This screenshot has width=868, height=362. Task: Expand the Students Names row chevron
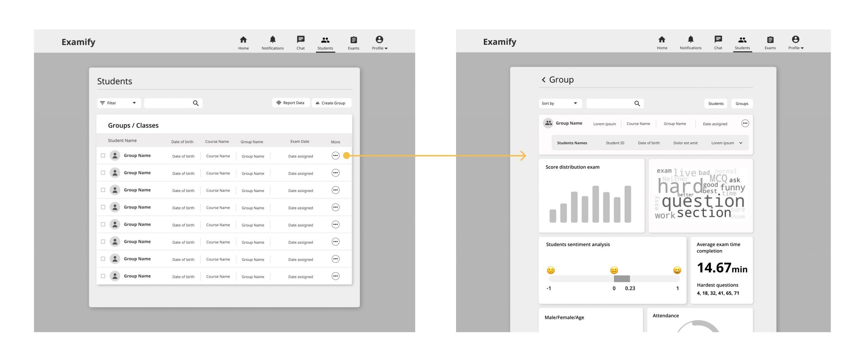click(741, 143)
